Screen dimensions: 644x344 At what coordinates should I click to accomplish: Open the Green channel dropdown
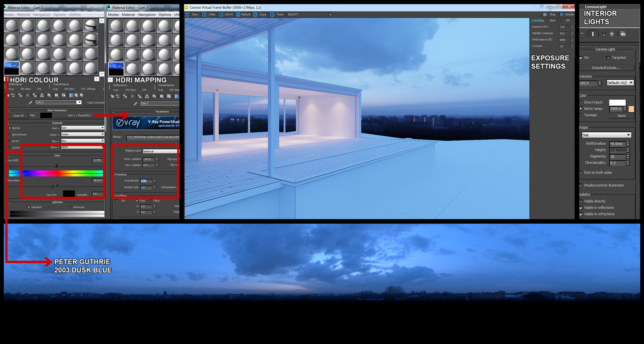pyautogui.click(x=82, y=134)
